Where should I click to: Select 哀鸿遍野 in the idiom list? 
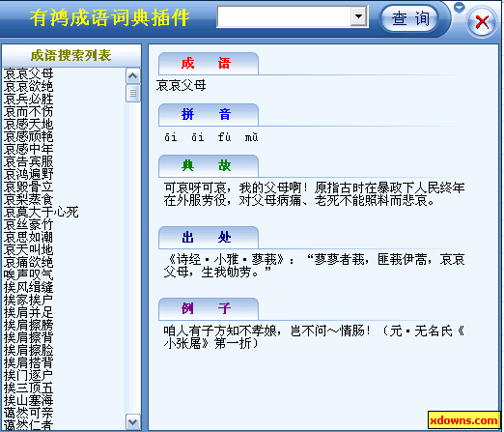pos(29,174)
